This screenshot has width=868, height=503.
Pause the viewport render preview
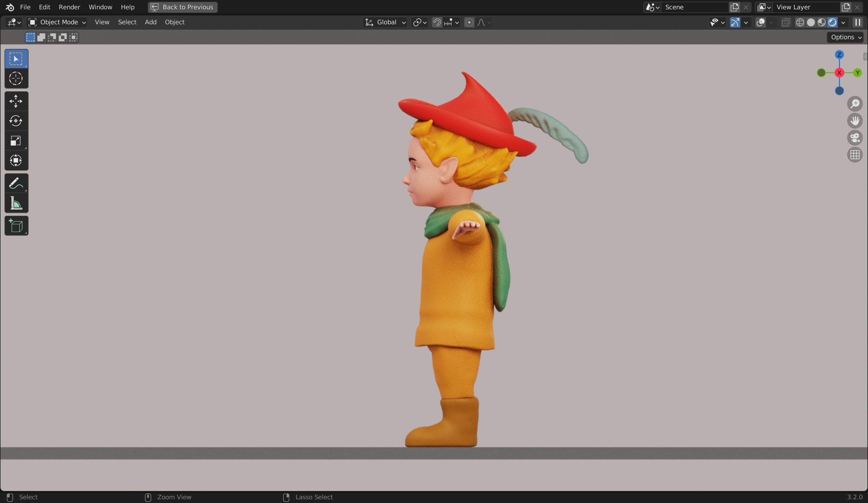(857, 22)
